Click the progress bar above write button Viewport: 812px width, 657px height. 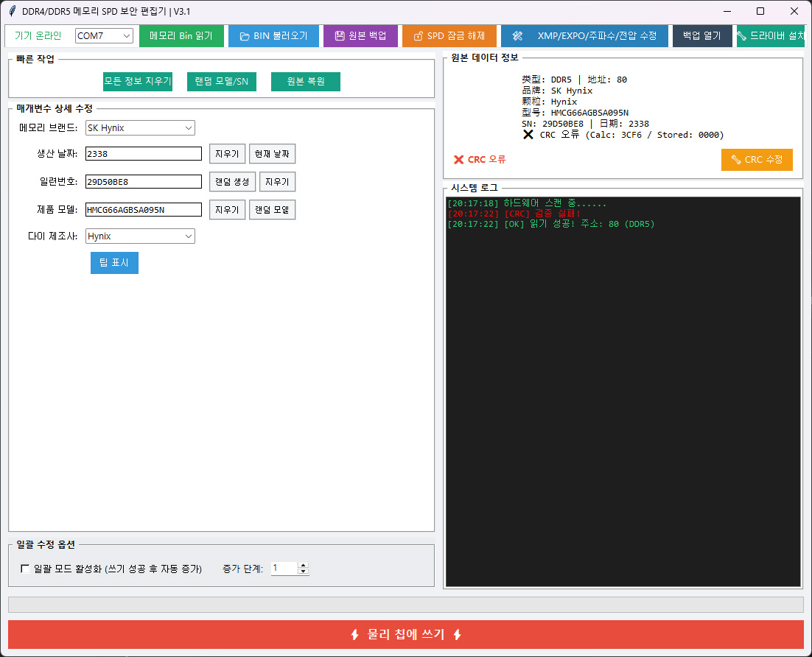[405, 605]
